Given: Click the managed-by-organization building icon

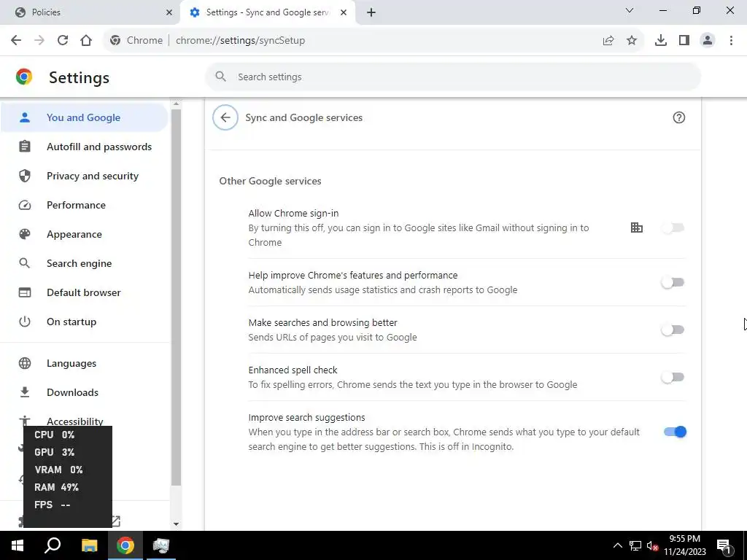Looking at the screenshot, I should pyautogui.click(x=636, y=227).
